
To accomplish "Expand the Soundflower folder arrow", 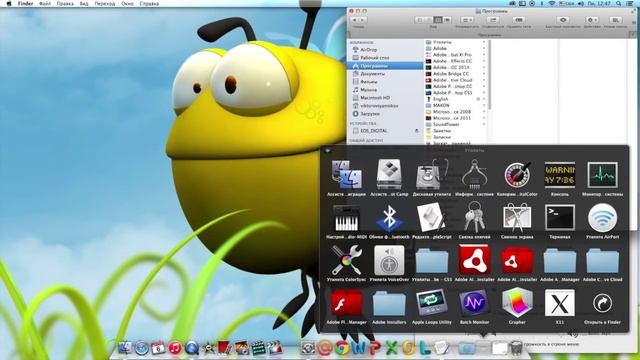I will (x=484, y=124).
